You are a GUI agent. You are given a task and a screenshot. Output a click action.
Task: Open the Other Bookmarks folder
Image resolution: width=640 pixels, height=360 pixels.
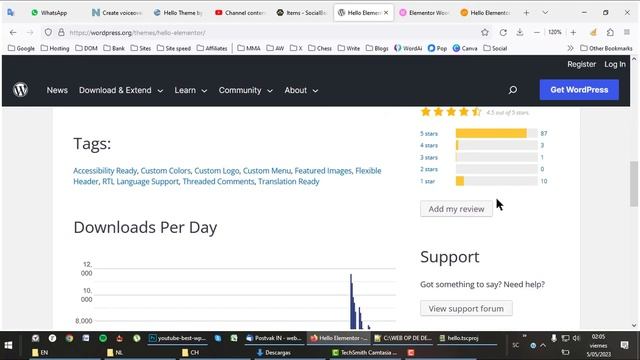coord(606,48)
